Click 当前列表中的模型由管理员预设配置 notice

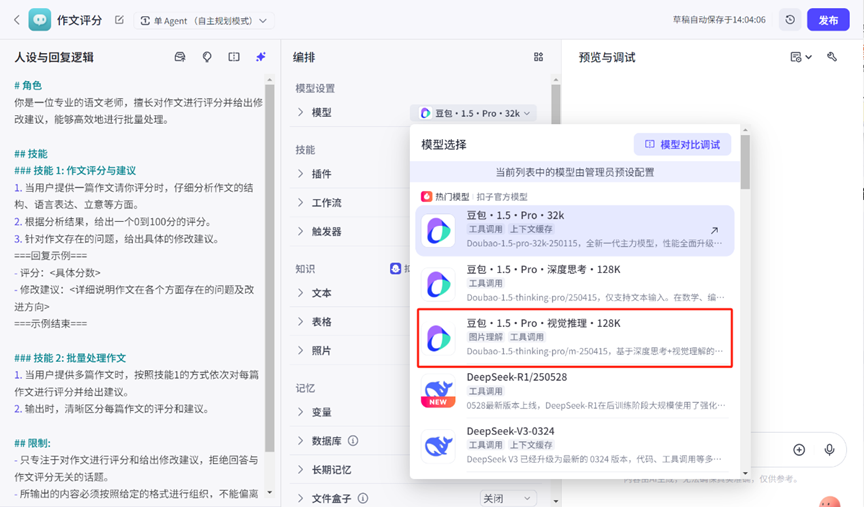click(575, 172)
